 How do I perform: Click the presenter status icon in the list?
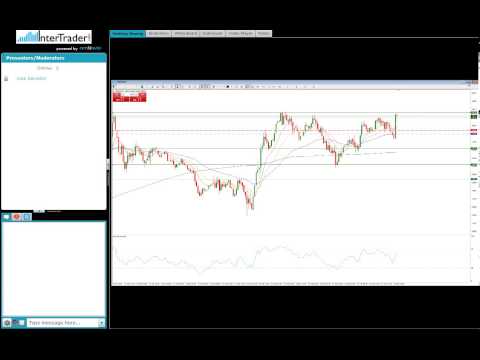6,79
